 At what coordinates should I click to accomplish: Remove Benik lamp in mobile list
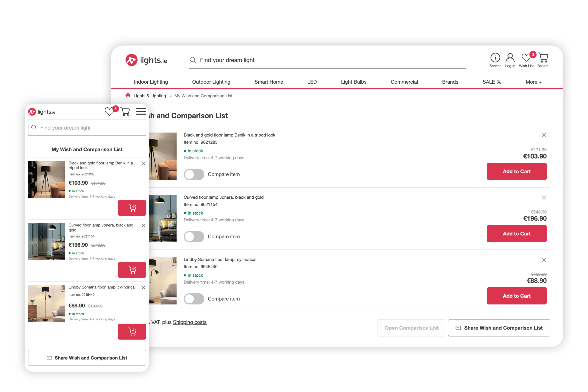[x=143, y=163]
